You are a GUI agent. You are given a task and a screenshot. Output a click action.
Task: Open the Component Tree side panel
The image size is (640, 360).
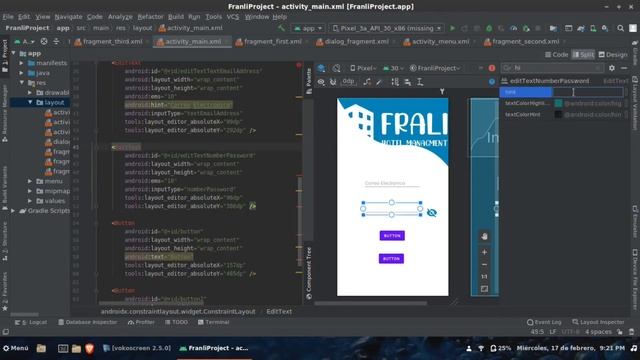[x=309, y=273]
